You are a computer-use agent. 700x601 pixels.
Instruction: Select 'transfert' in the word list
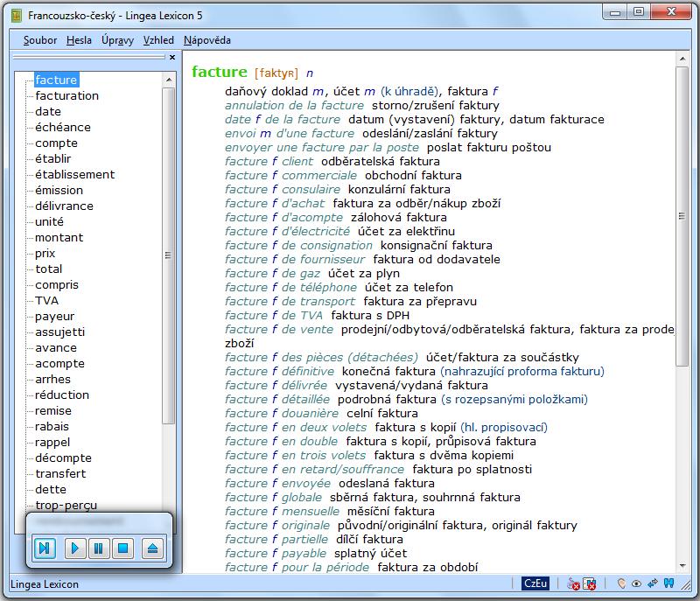point(60,474)
